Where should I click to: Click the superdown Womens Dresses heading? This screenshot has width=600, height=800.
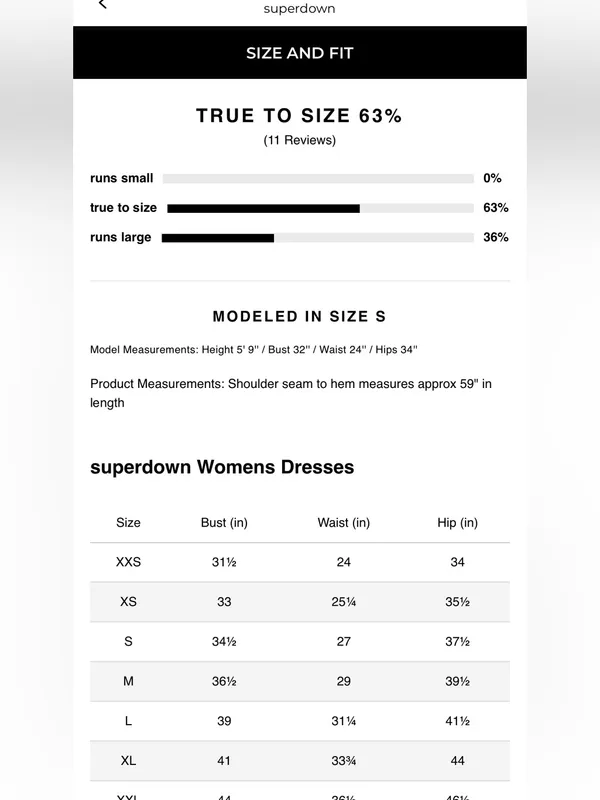[222, 467]
